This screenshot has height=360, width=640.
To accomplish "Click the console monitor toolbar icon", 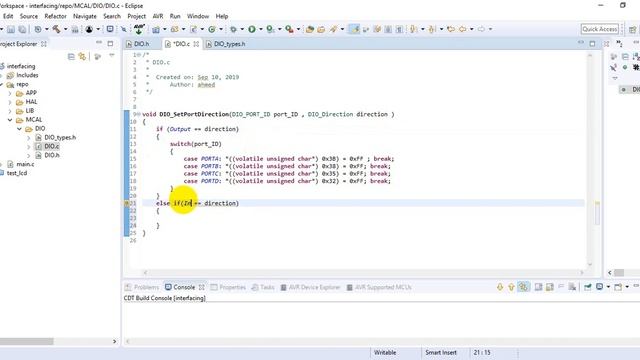I will click(110, 29).
